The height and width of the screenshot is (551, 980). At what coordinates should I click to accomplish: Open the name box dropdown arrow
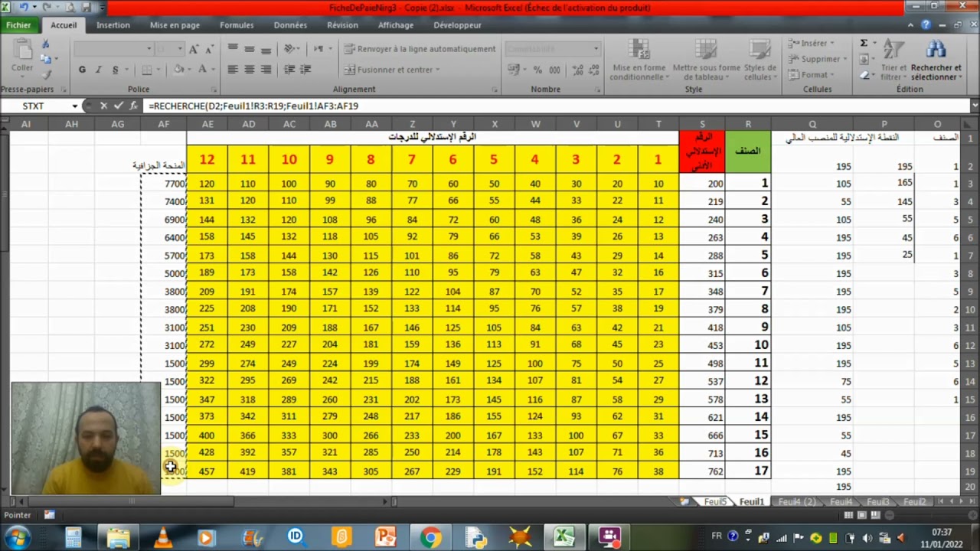click(x=75, y=106)
